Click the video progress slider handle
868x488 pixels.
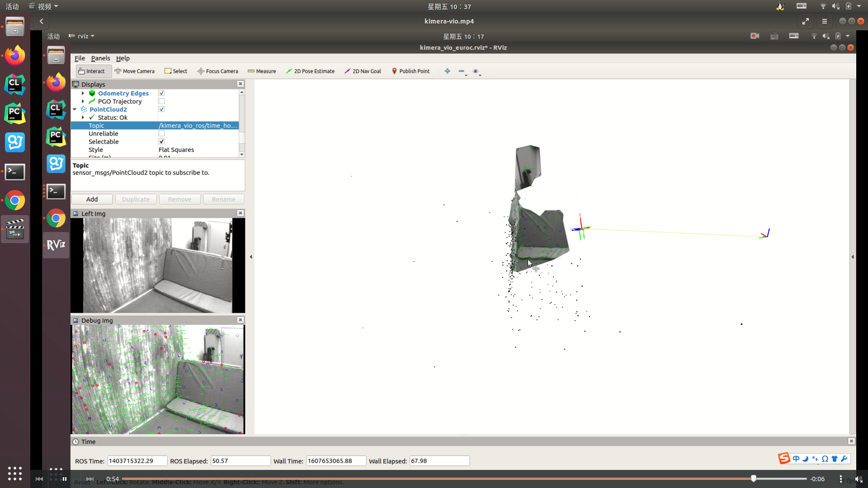pyautogui.click(x=754, y=479)
